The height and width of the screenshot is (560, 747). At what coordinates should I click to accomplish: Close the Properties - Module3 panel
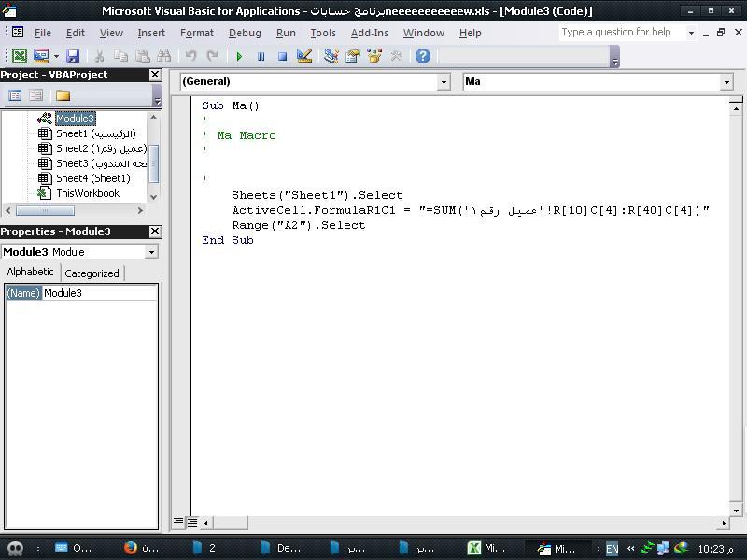pos(155,231)
